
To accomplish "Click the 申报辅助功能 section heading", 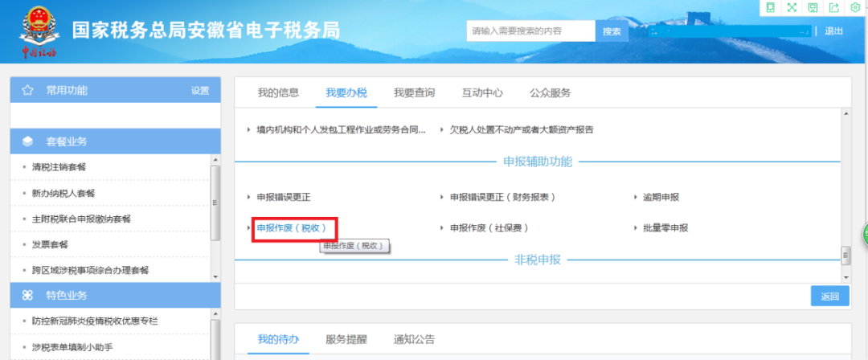I will click(x=537, y=162).
